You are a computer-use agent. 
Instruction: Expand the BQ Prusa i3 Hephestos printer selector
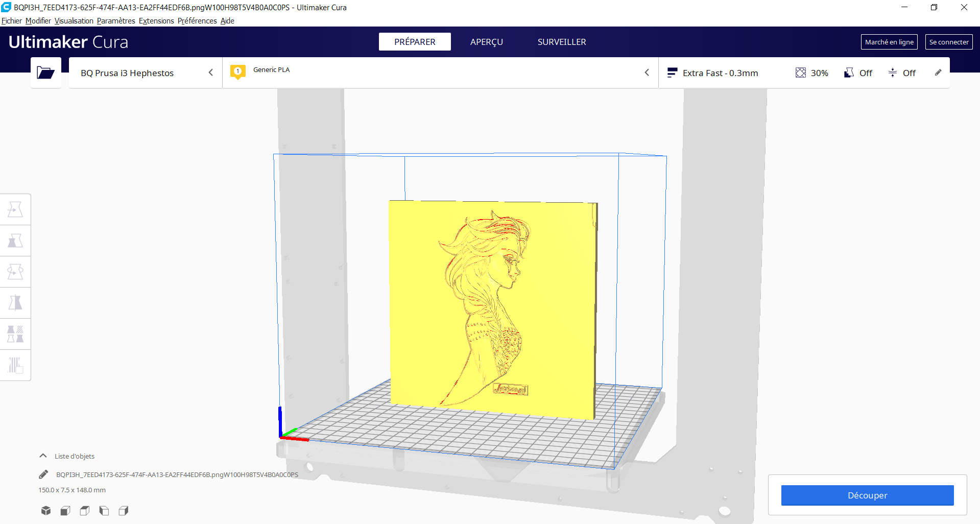pyautogui.click(x=146, y=73)
